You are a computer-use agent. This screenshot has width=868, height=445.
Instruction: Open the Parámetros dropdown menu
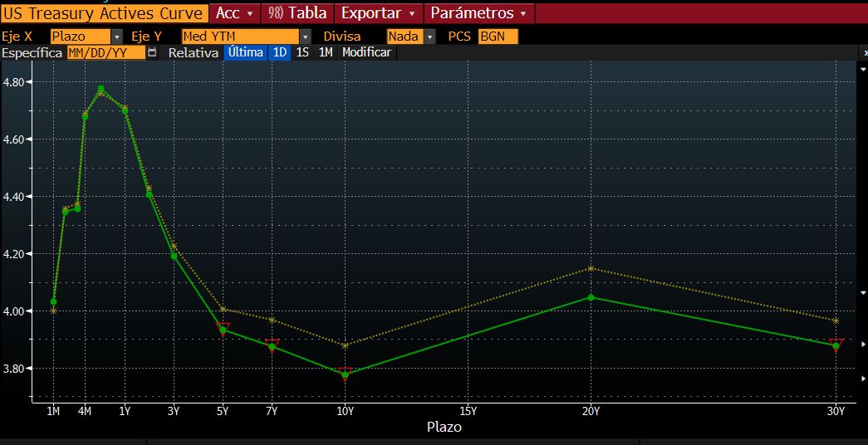(478, 12)
